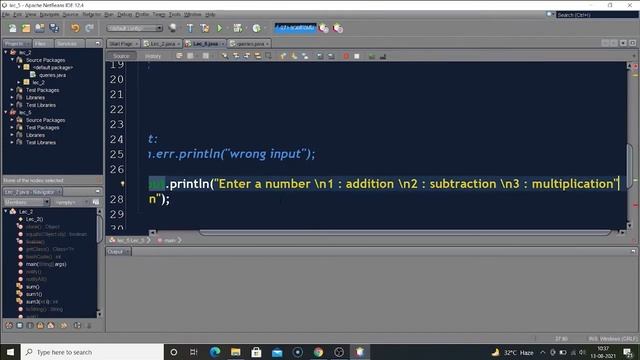Collapse the Lec_2 class node in Navigator
This screenshot has width=640, height=360.
point(6,211)
